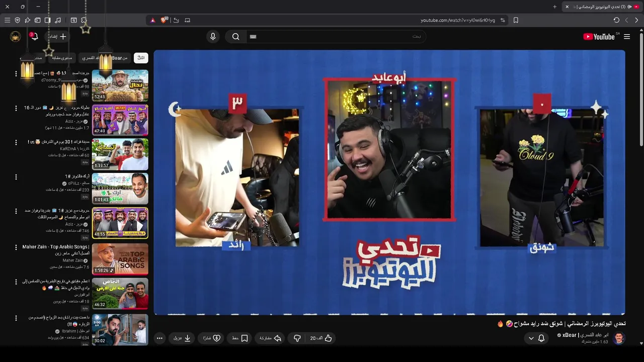
Task: Click 'Maher Zain - Top Arabic Songs' title
Action: click(x=56, y=250)
